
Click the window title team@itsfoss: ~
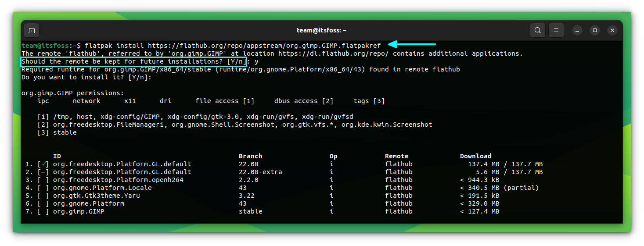322,30
